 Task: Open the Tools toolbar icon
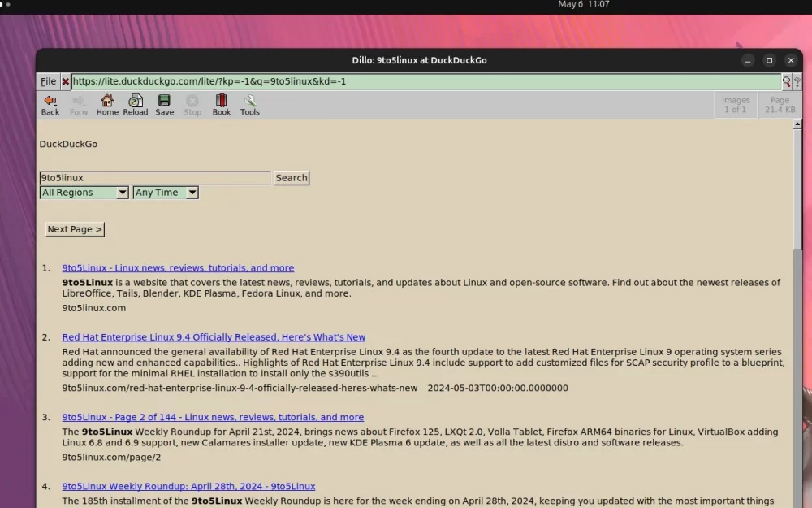tap(249, 104)
